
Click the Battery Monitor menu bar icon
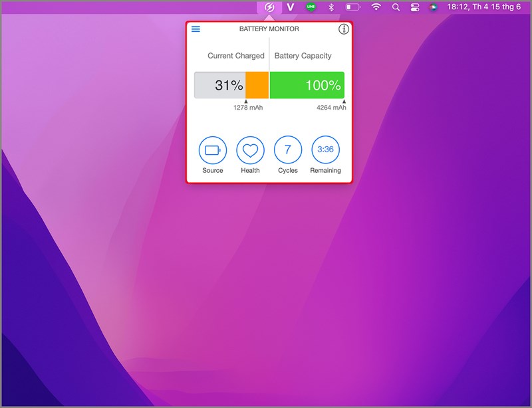(x=269, y=7)
